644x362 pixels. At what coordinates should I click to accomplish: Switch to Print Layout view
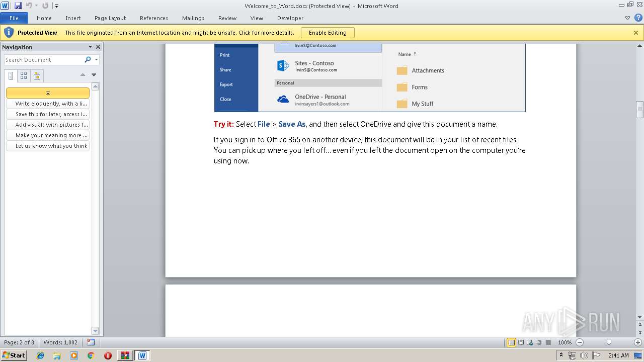(x=512, y=342)
